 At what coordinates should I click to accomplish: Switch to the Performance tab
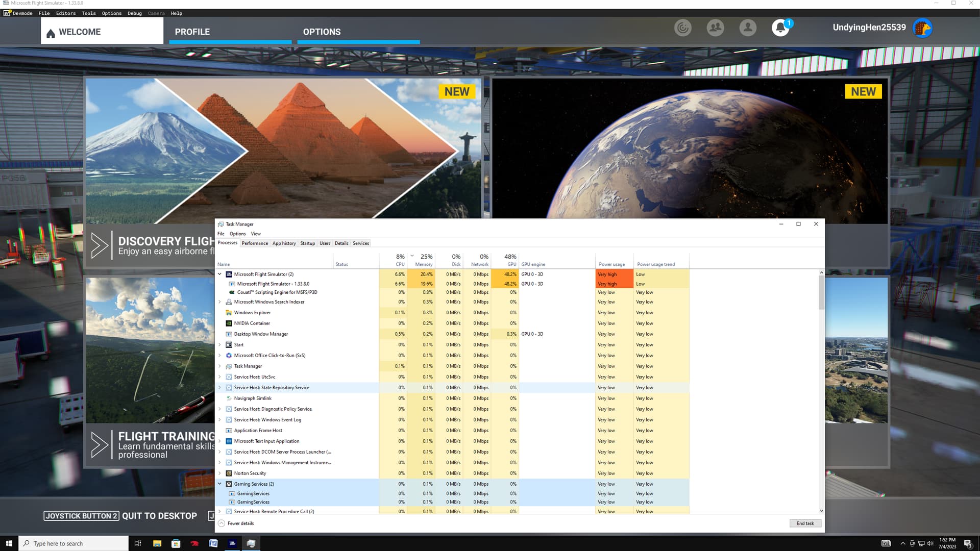click(x=255, y=243)
